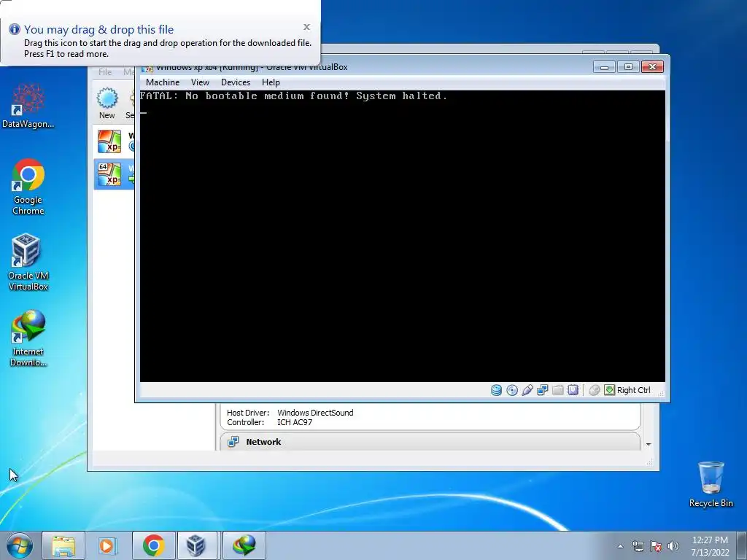Image resolution: width=747 pixels, height=560 pixels.
Task: Click the Windows Start button
Action: click(x=20, y=545)
